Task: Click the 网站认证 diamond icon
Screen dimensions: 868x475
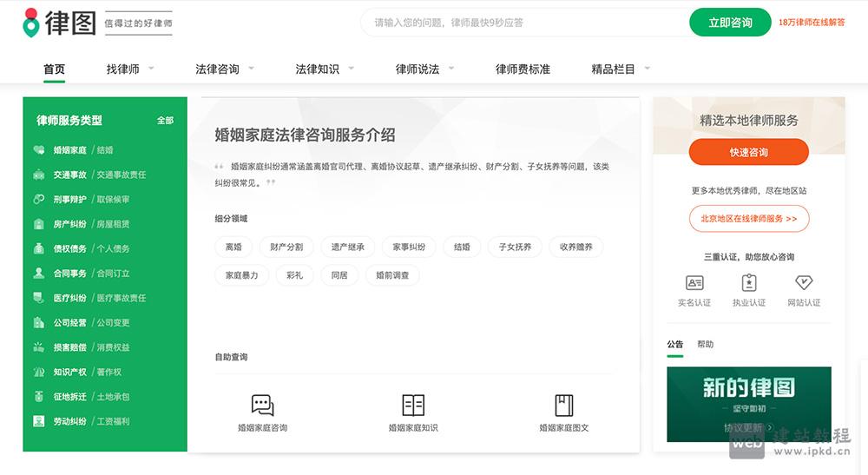Action: pos(804,283)
